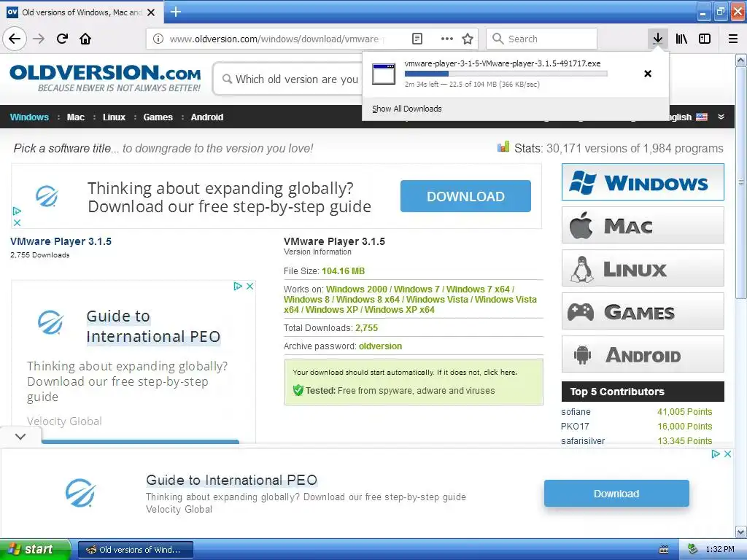This screenshot has height=560, width=747.
Task: Click the downloads arrow toolbar button
Action: pos(657,39)
